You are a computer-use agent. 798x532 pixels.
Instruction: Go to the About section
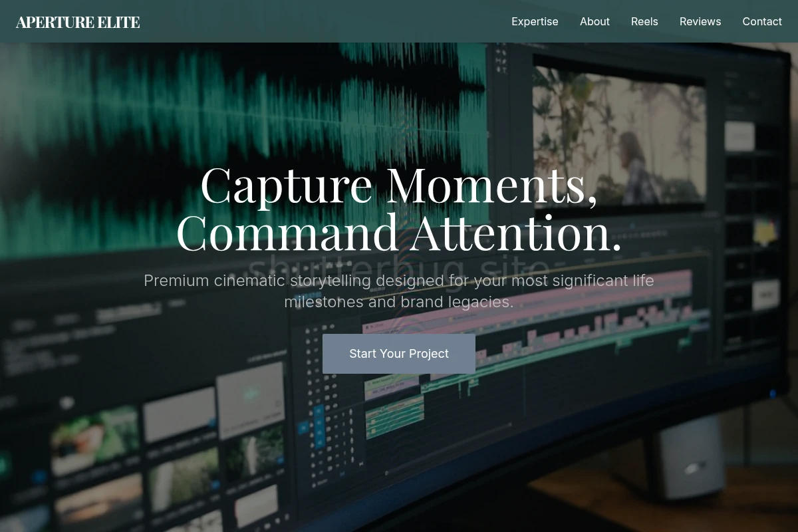click(x=595, y=21)
